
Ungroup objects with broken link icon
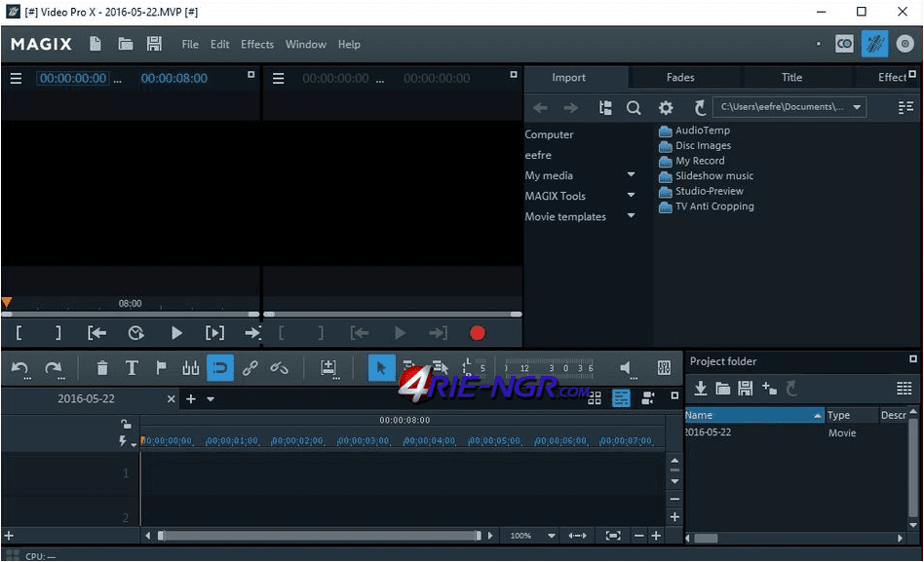point(279,368)
